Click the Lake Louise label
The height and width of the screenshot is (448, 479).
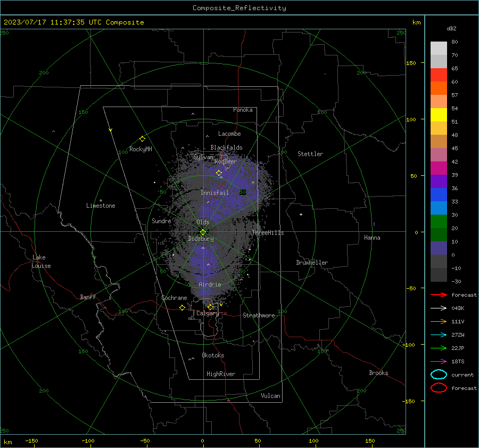coord(41,262)
